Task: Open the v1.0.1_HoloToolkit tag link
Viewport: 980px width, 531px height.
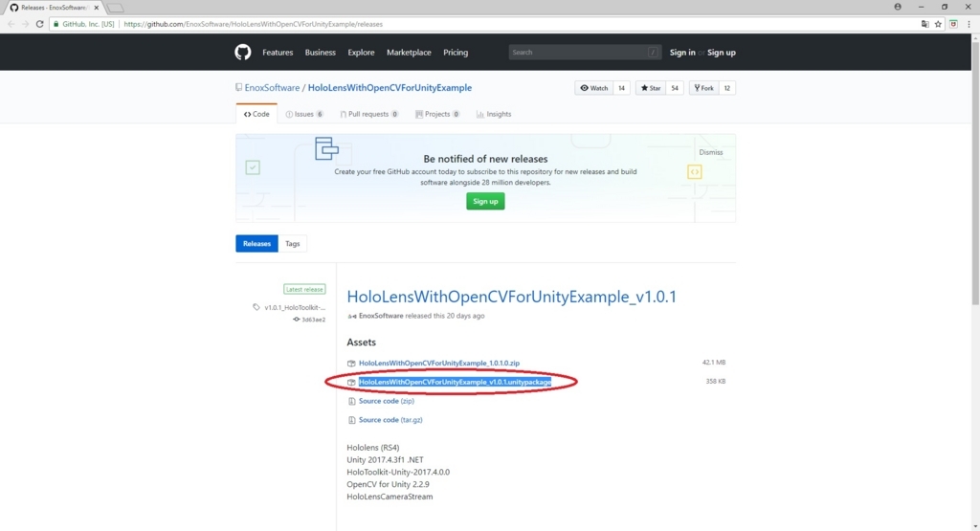Action: (295, 307)
